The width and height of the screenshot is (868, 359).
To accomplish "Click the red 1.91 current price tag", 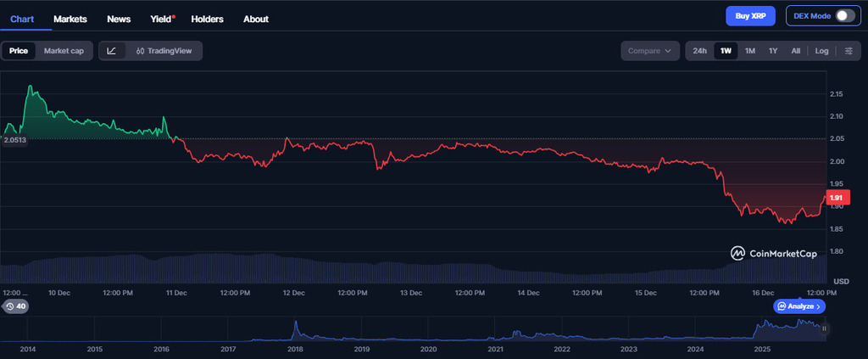I will [x=836, y=198].
